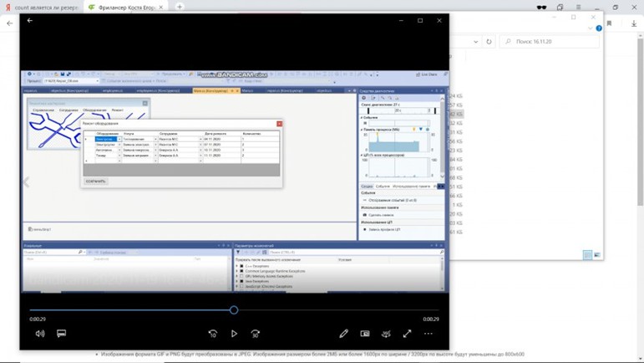Open the 'Оборудование' menu on the form
Image resolution: width=644 pixels, height=363 pixels.
pos(94,110)
